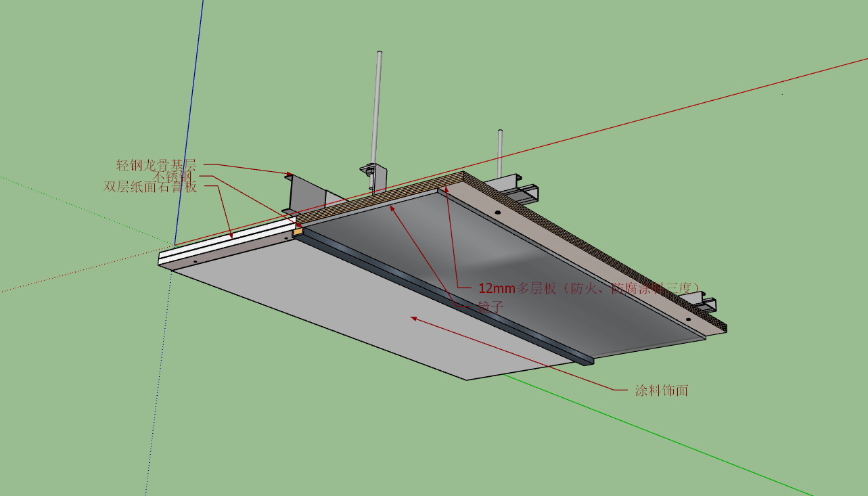Select the shorter right hanger rod
This screenshot has height=496, width=868.
click(501, 153)
